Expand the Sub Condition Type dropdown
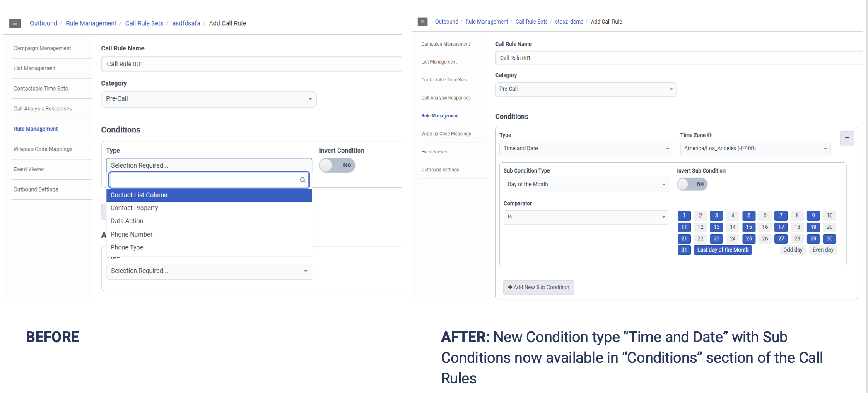The height and width of the screenshot is (393, 868). [x=586, y=185]
